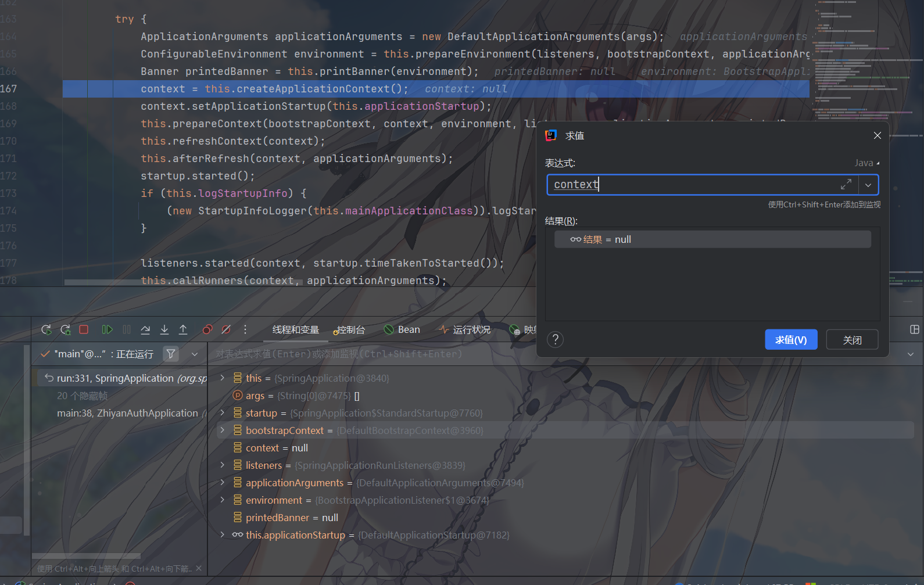Screen dimensions: 924x585
Task: Click the Rerun in debug mode icon
Action: pyautogui.click(x=66, y=330)
